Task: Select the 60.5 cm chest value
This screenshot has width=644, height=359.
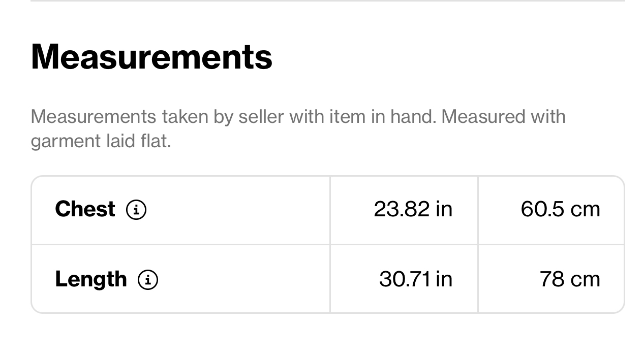Action: [560, 209]
